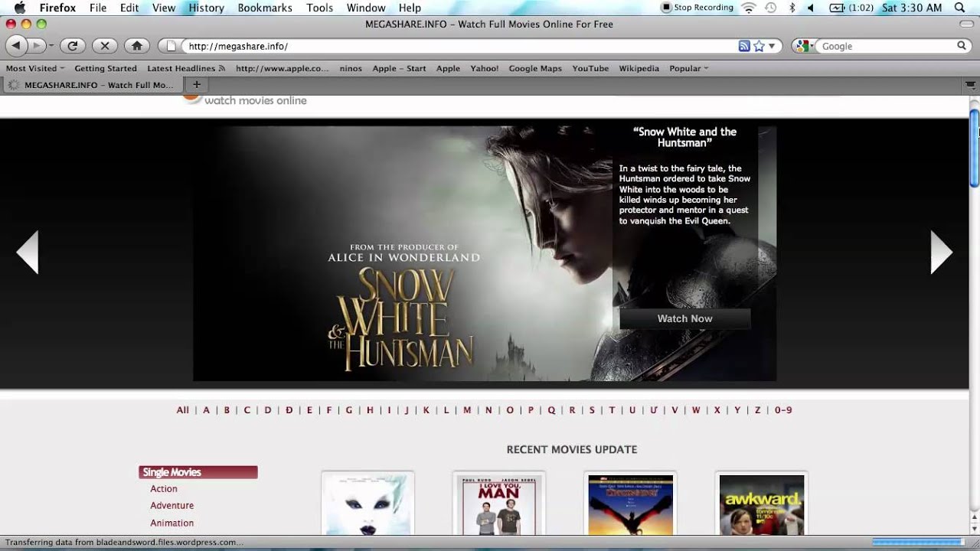Viewport: 980px width, 551px height.
Task: Expand the Most Visited bookmarks folder
Action: coord(34,68)
